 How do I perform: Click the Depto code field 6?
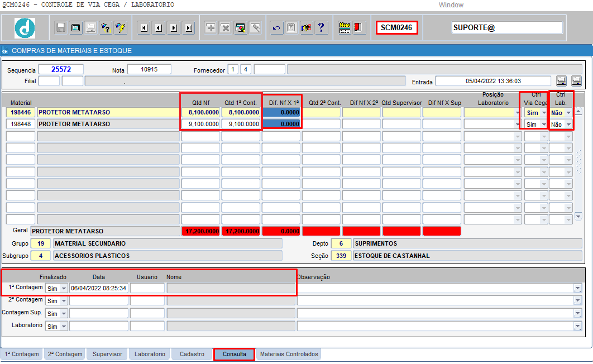(341, 244)
